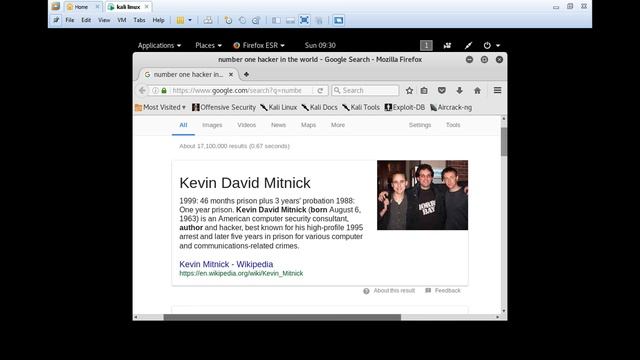The width and height of the screenshot is (640, 360).
Task: Open the Firefox hamburger menu
Action: pyautogui.click(x=497, y=90)
